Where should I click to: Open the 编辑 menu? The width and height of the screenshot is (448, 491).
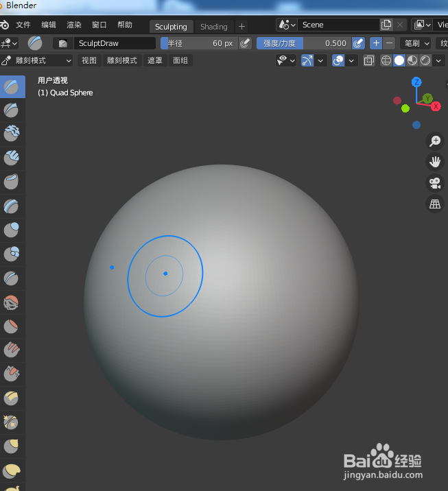tap(49, 25)
